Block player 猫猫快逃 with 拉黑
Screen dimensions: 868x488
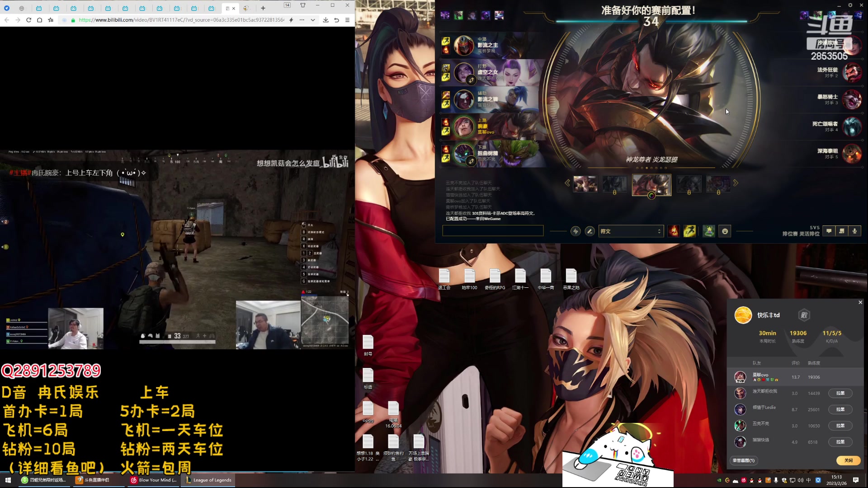(x=840, y=442)
